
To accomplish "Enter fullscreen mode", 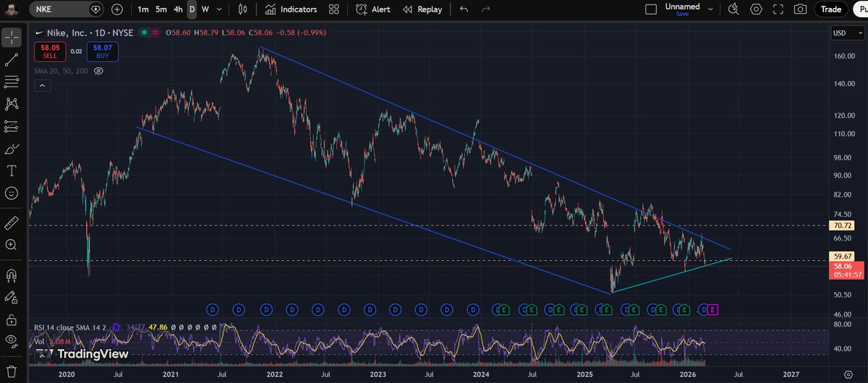I will [x=778, y=9].
